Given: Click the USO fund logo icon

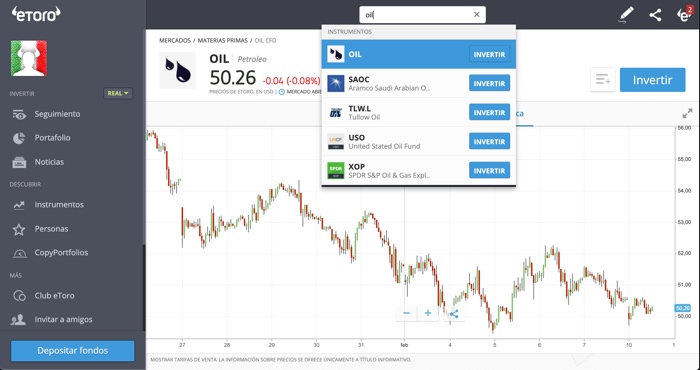Looking at the screenshot, I should (336, 141).
